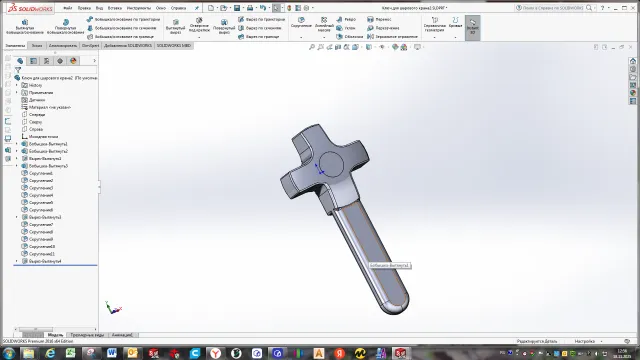The height and width of the screenshot is (360, 640).
Task: Open the Инструменты menu
Action: click(139, 8)
